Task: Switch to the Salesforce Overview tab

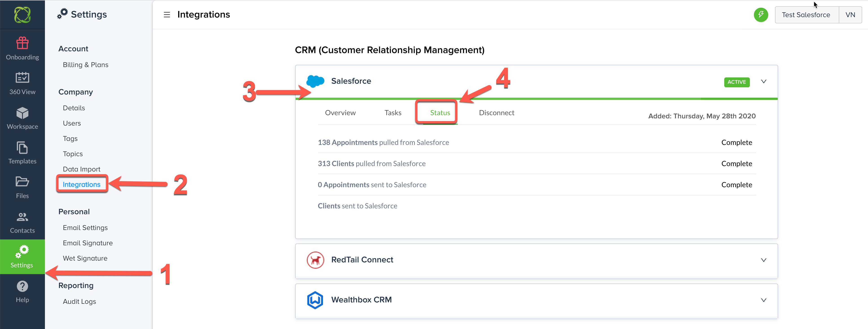Action: (340, 113)
